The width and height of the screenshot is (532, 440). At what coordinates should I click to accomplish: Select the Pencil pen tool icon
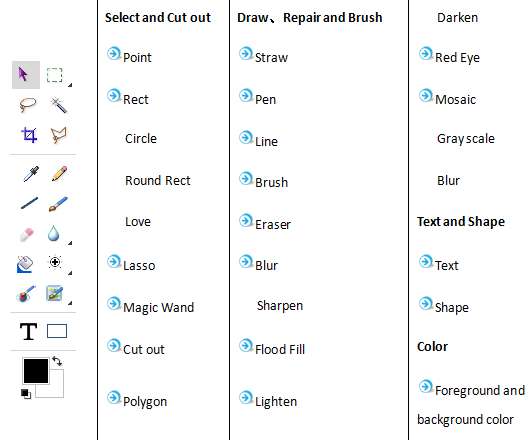tap(59, 174)
